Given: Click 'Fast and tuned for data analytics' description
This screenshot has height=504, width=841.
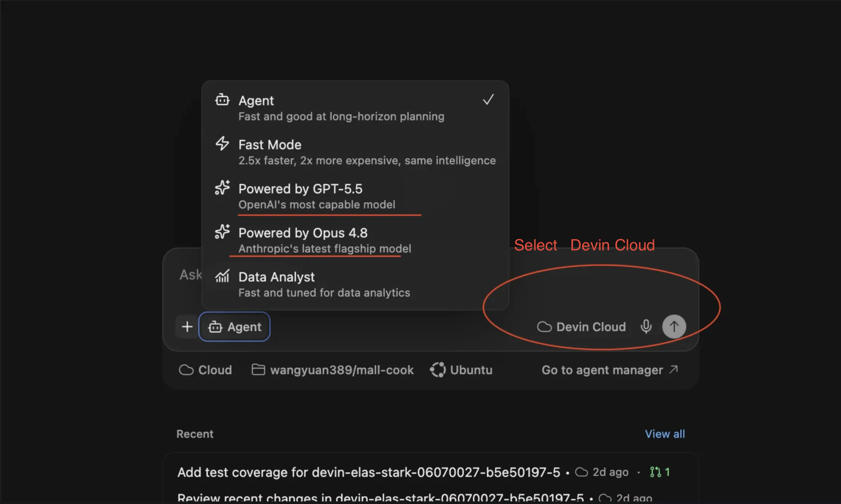Looking at the screenshot, I should [x=324, y=293].
